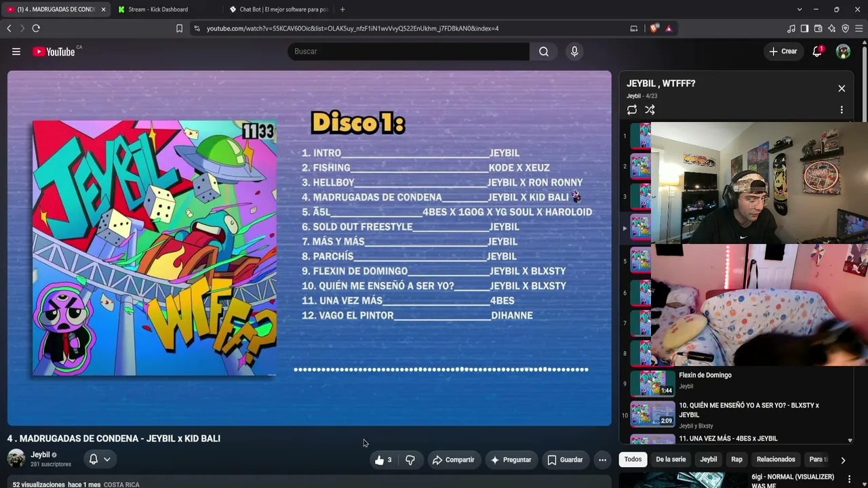
Task: Click the Compartir share button
Action: (x=454, y=460)
